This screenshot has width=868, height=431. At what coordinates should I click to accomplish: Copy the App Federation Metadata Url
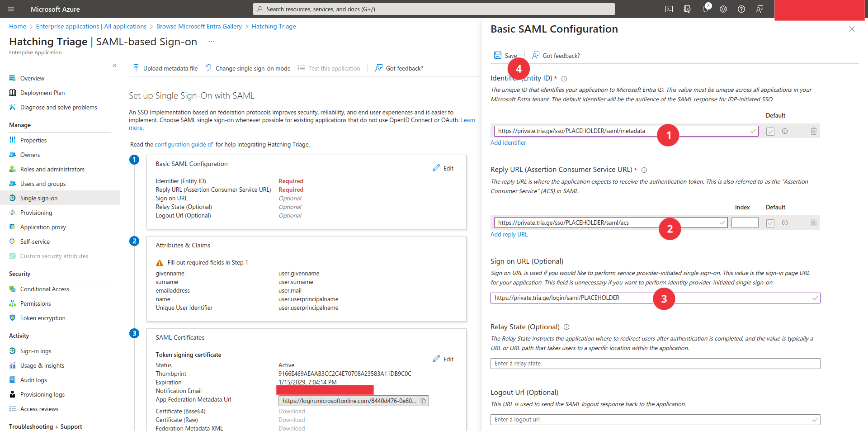coord(423,401)
